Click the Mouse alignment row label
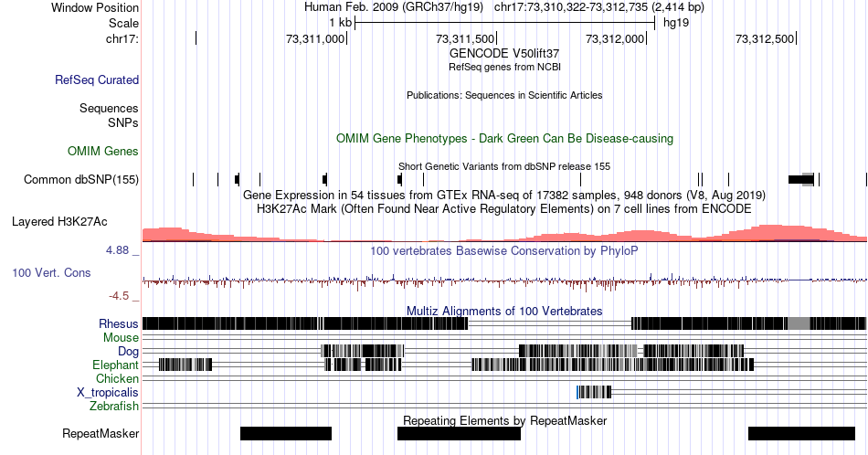 pos(121,338)
